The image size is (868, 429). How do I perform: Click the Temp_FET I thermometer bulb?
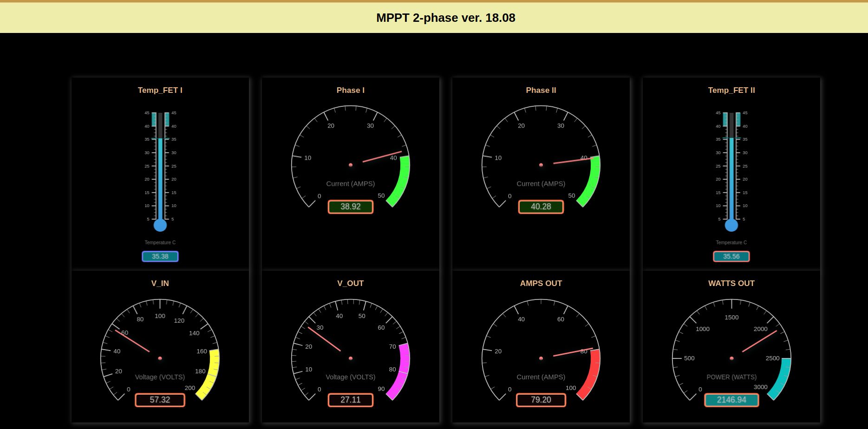click(x=160, y=225)
